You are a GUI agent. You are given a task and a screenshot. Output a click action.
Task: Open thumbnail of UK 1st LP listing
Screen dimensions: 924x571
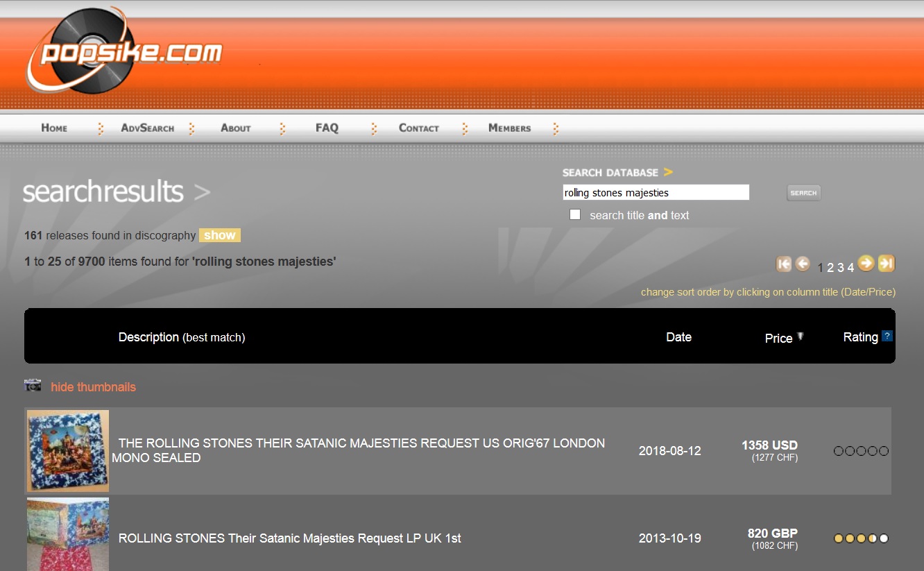pyautogui.click(x=68, y=534)
